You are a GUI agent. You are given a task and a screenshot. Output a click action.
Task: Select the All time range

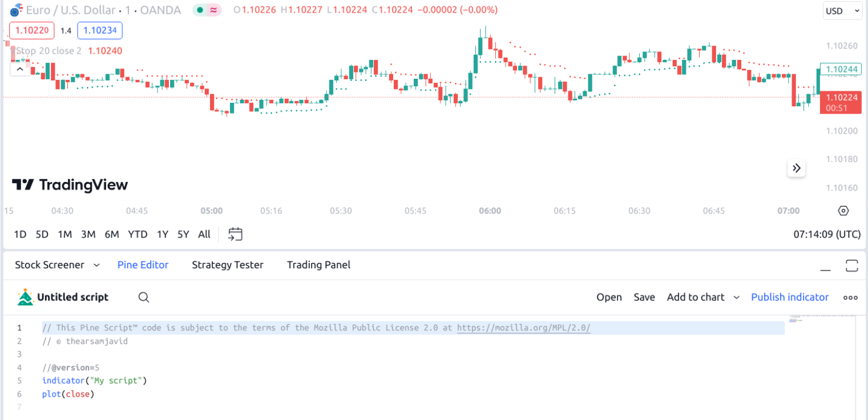(204, 234)
